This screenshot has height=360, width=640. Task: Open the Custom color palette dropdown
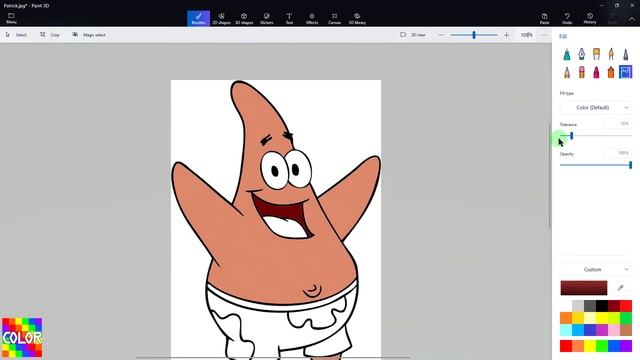click(x=596, y=270)
